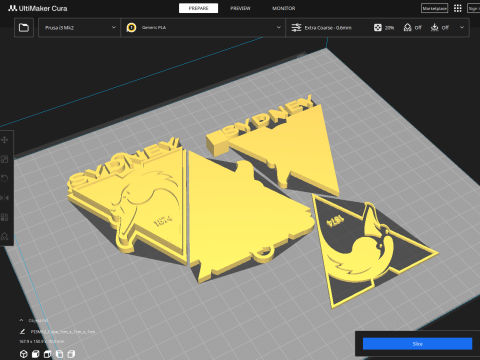Select the Mirror tool in left toolbar

click(x=5, y=198)
